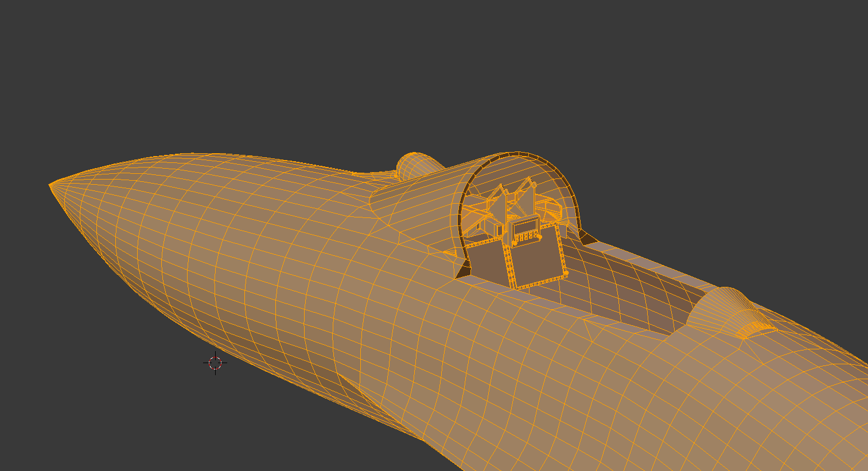This screenshot has height=471, width=868.
Task: Click the 3D cursor crosshair
Action: click(x=215, y=363)
